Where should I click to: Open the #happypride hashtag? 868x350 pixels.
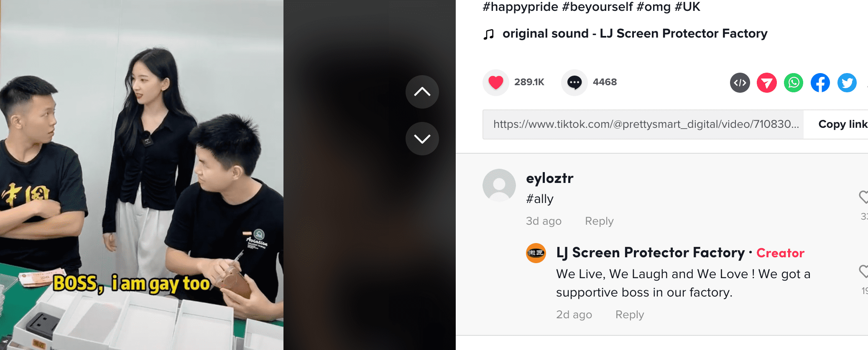pos(520,7)
